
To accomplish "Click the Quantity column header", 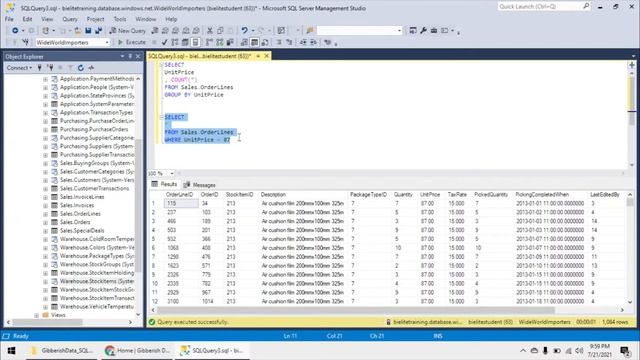I will pyautogui.click(x=403, y=195).
